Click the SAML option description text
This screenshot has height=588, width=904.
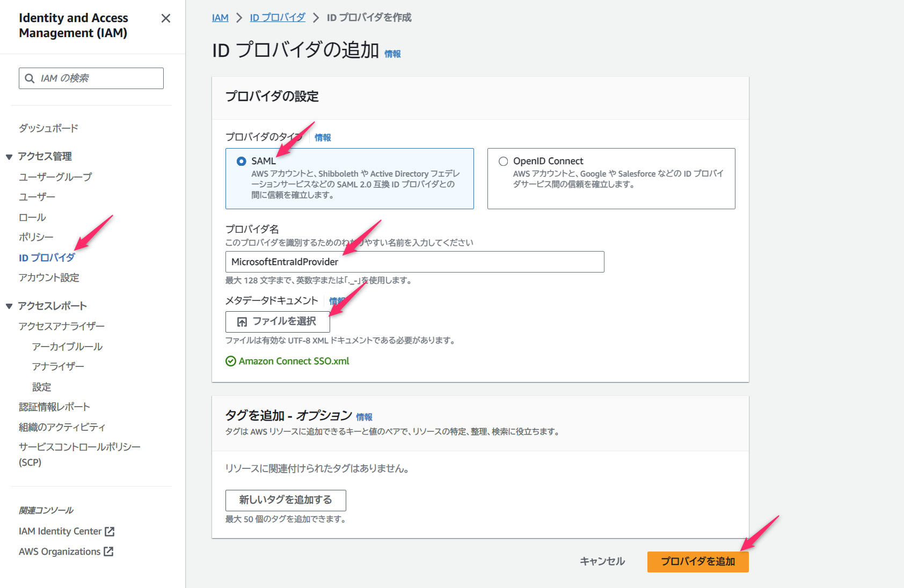click(x=355, y=184)
